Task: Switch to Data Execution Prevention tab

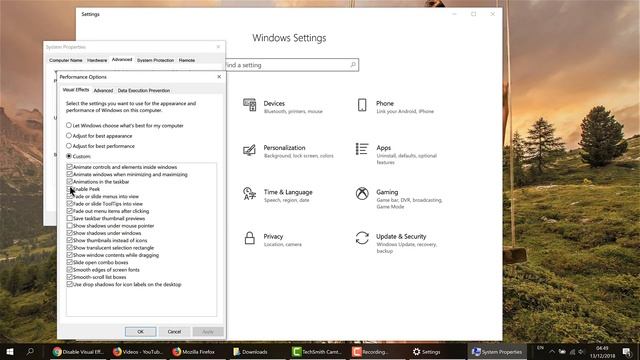Action: 144,91
